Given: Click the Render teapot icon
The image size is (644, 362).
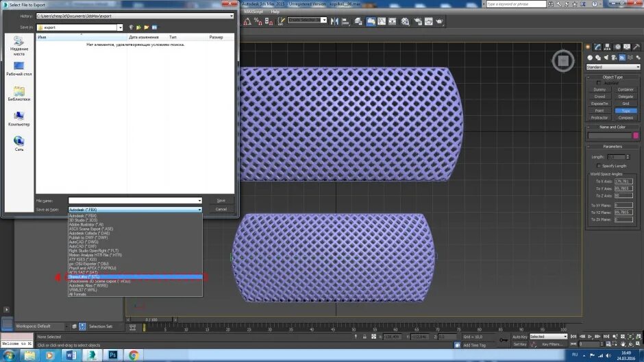Looking at the screenshot, I should pos(439,21).
